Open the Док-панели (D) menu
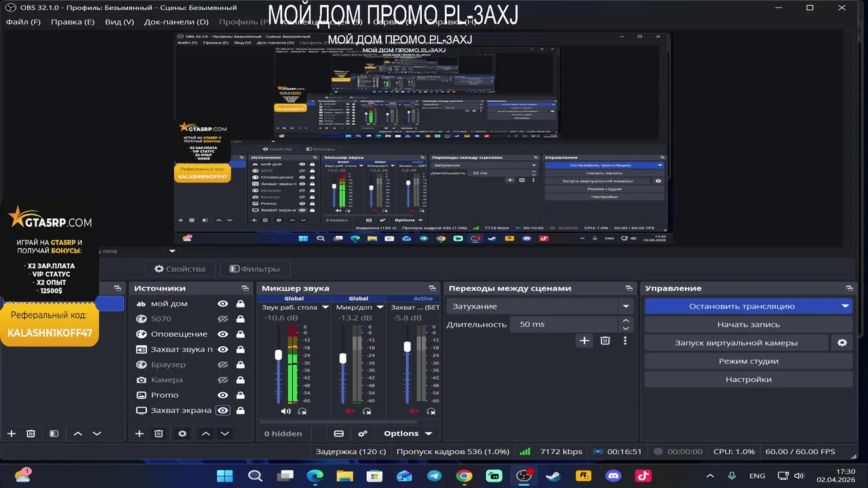The width and height of the screenshot is (868, 488). (x=176, y=22)
